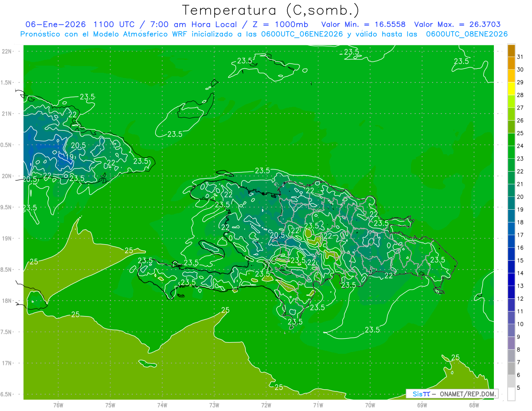Click the 70W longitude axis label
The width and height of the screenshot is (532, 411).
(x=370, y=405)
